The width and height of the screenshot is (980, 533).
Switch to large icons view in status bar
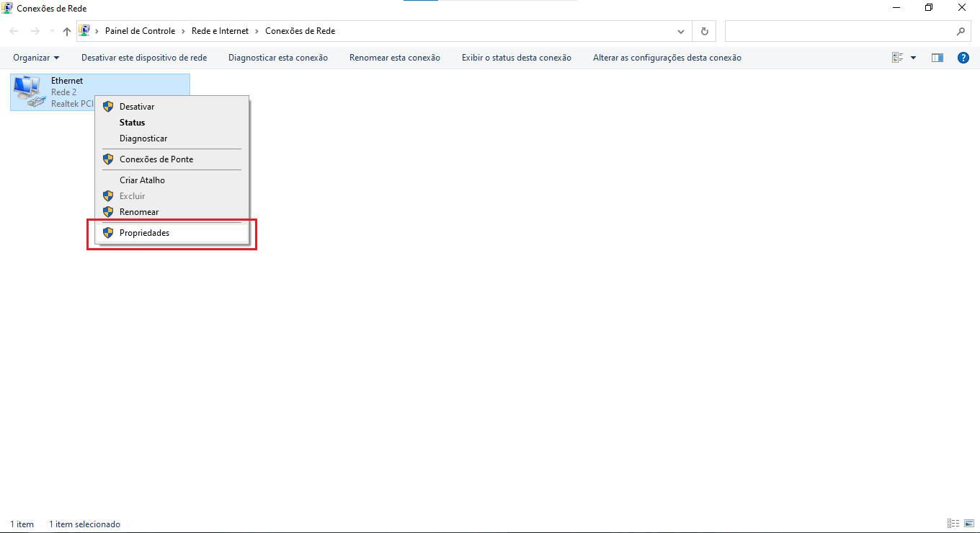(x=968, y=524)
